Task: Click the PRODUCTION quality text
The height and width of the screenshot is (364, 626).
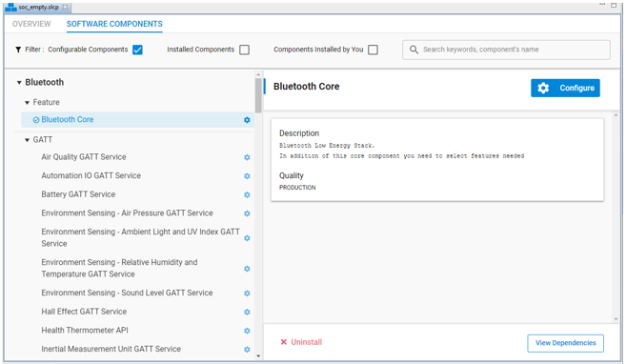Action: pos(297,188)
